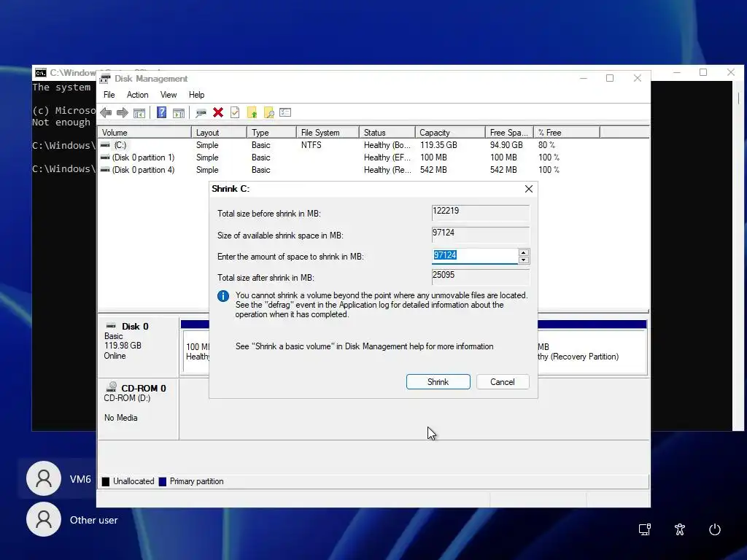Viewport: 747px width, 560px height.
Task: Increase shrink amount with the up spinner
Action: coord(524,253)
